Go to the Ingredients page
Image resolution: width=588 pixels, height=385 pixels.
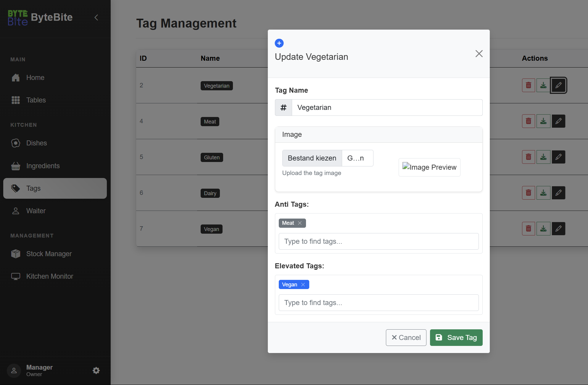[43, 166]
